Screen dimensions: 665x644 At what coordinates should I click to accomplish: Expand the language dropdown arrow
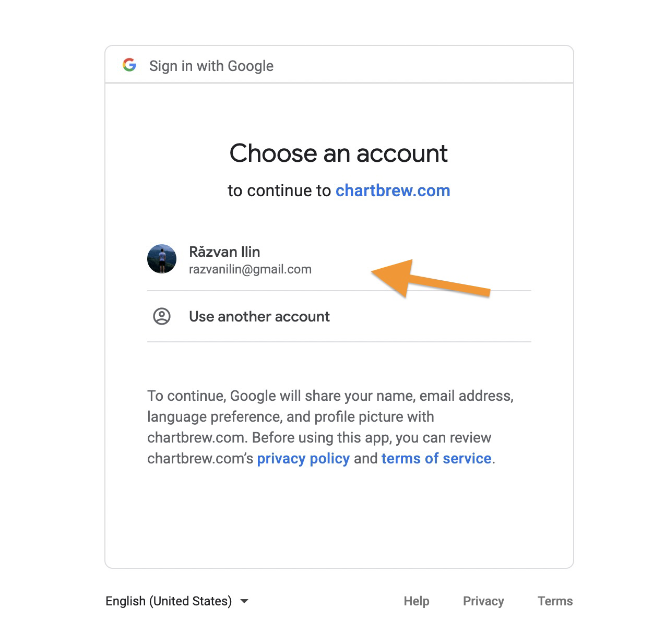(244, 601)
